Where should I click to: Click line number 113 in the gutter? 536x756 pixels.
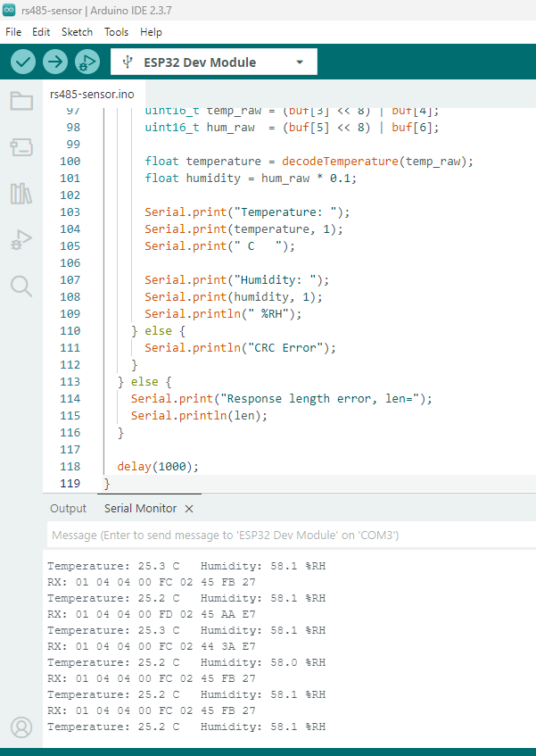[70, 381]
